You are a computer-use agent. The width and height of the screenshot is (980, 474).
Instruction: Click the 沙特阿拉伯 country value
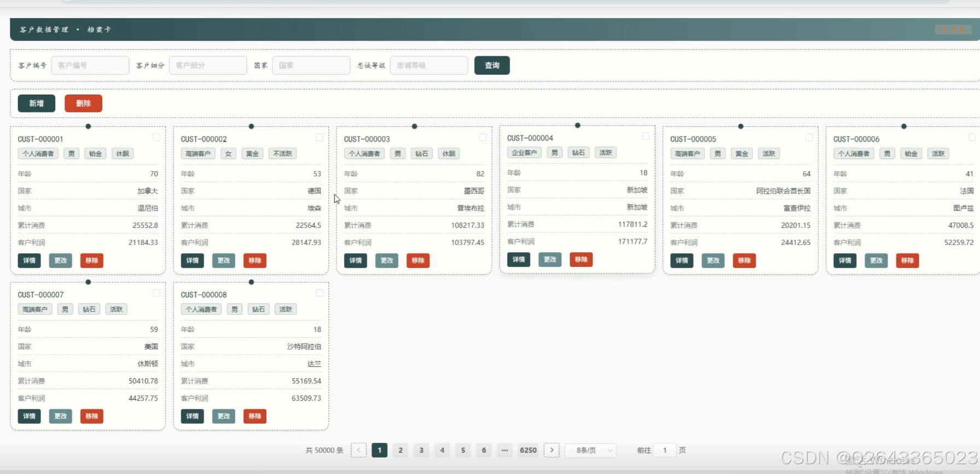pyautogui.click(x=304, y=347)
